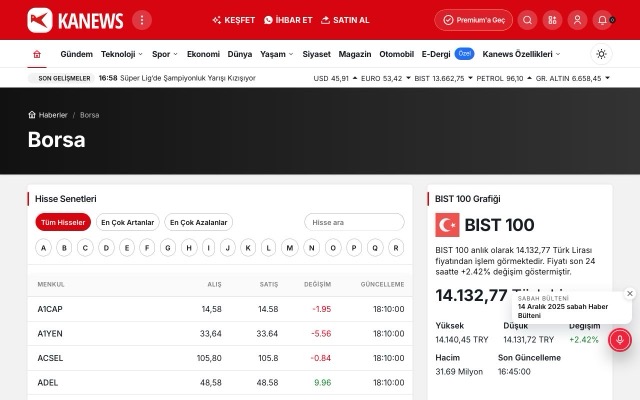Click the home icon in navigation bar
The width and height of the screenshot is (640, 400).
click(37, 54)
